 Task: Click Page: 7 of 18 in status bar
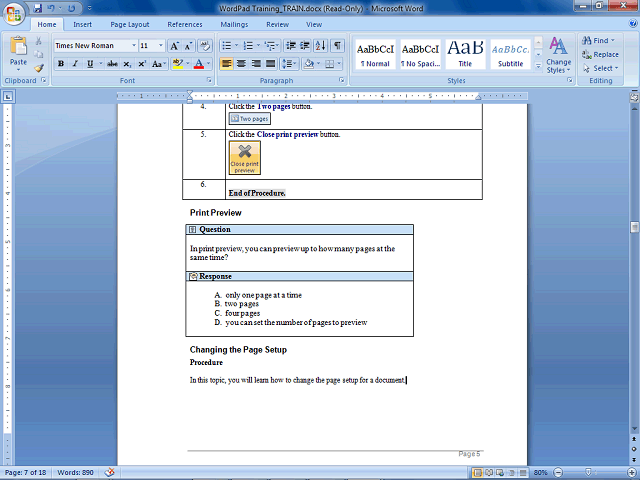25,473
